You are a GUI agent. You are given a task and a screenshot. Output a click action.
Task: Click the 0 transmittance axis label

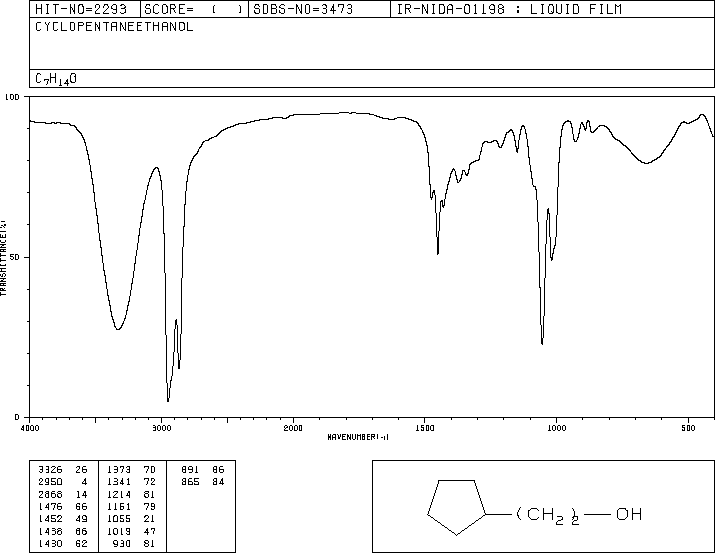tap(17, 417)
